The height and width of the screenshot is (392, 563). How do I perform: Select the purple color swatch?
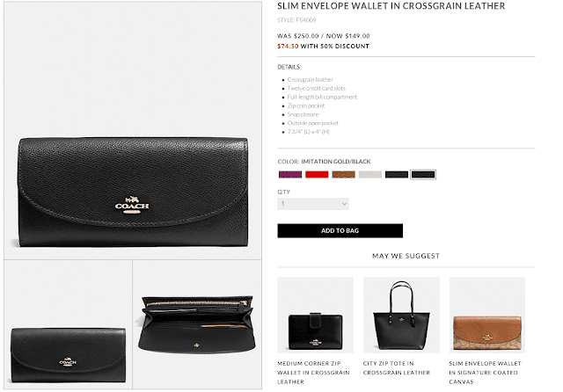(x=290, y=175)
